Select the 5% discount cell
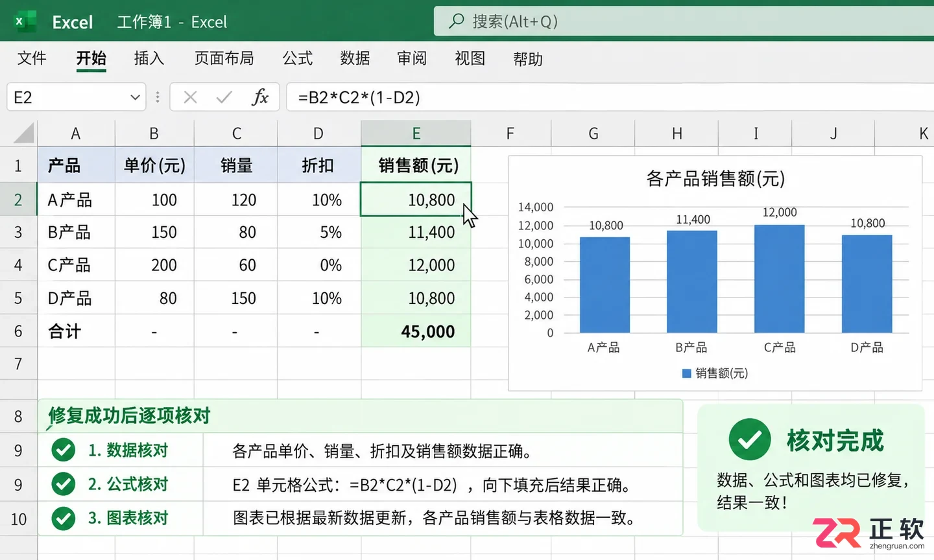This screenshot has width=934, height=560. (319, 232)
